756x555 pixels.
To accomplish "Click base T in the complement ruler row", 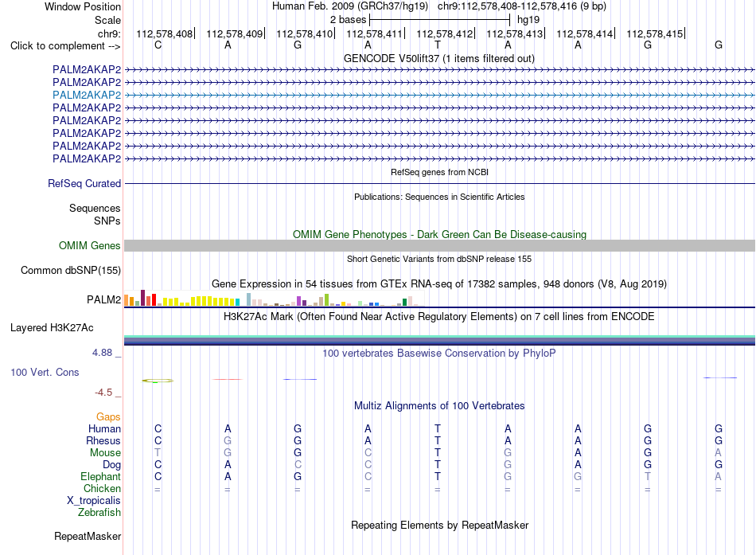I will click(438, 45).
